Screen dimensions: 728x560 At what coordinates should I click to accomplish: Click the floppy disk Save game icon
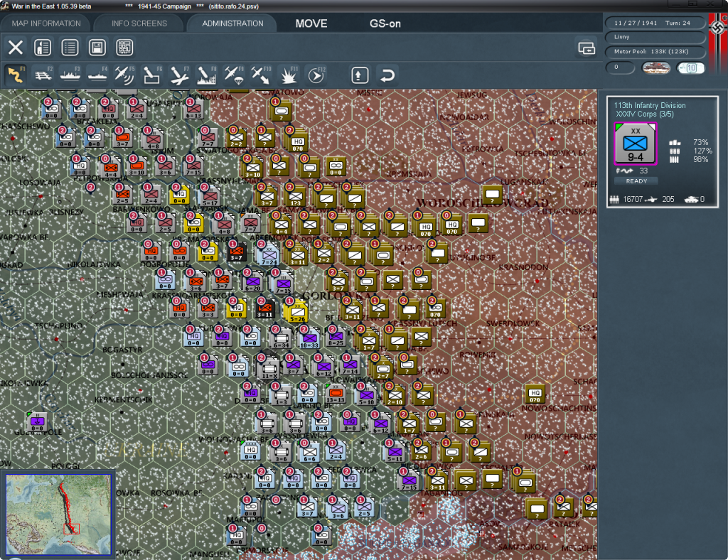pyautogui.click(x=97, y=48)
